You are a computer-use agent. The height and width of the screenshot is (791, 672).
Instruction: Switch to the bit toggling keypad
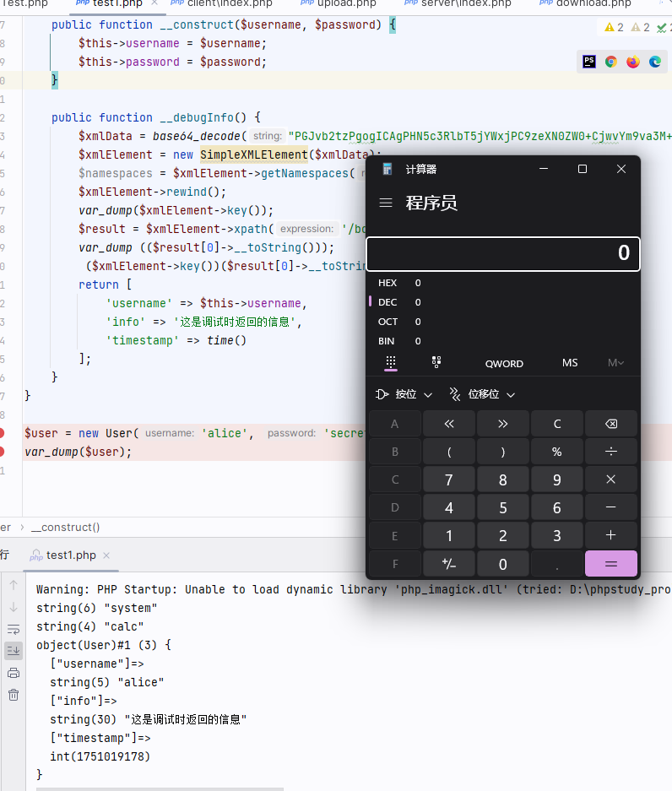pyautogui.click(x=436, y=362)
